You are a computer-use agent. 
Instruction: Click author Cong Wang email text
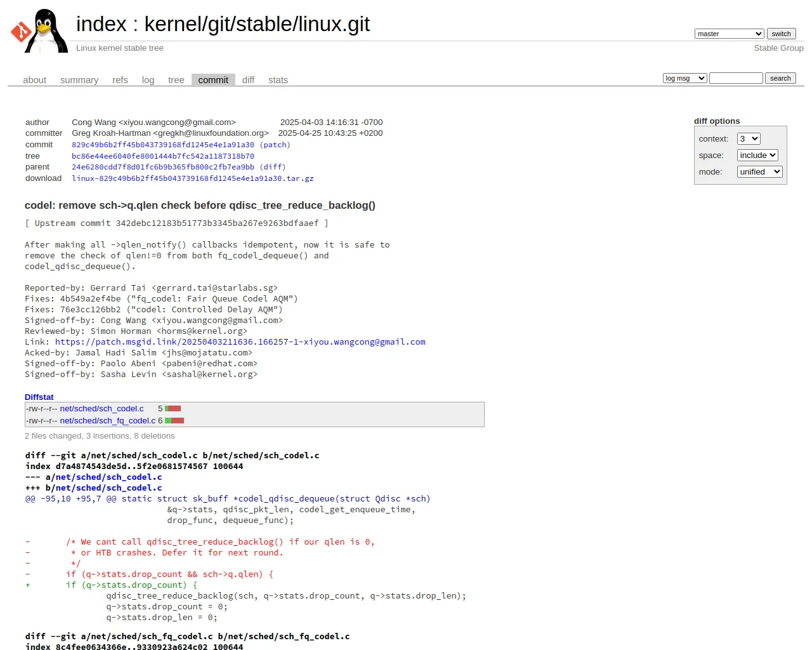point(154,123)
